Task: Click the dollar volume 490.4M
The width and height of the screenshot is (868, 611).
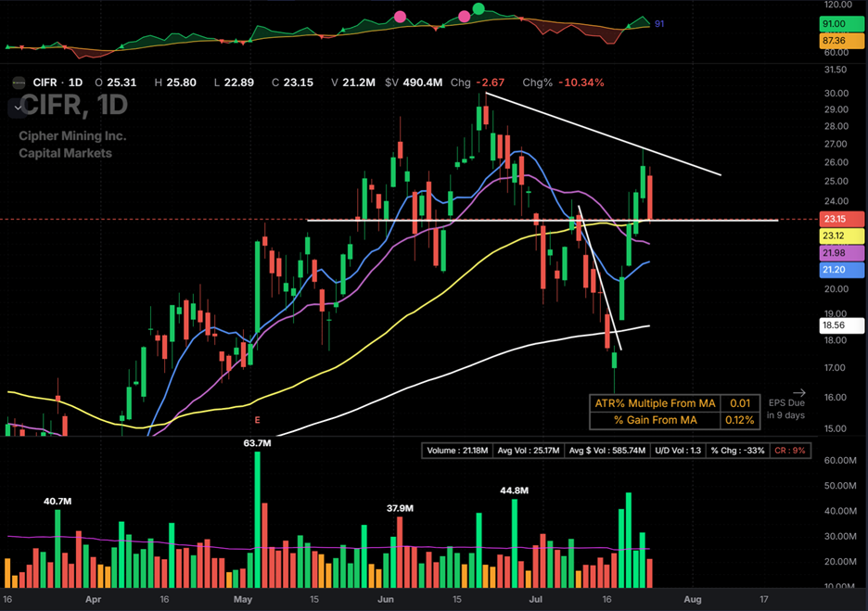Action: point(422,83)
